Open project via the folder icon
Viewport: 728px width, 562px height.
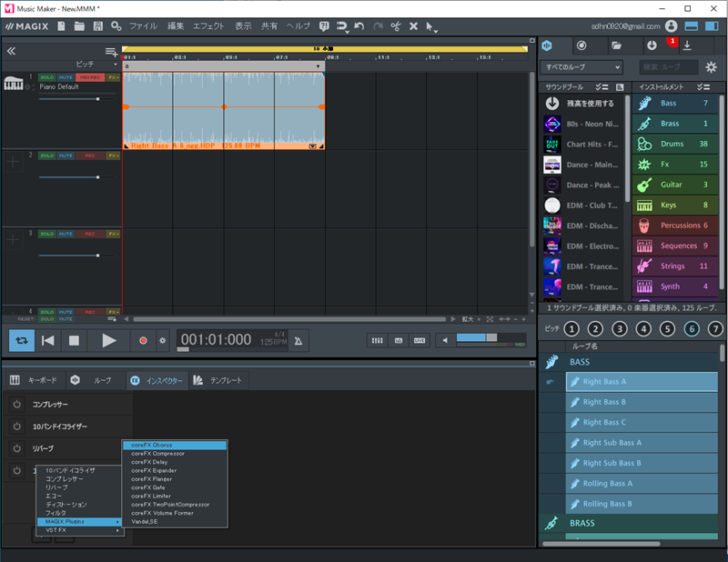pos(79,26)
